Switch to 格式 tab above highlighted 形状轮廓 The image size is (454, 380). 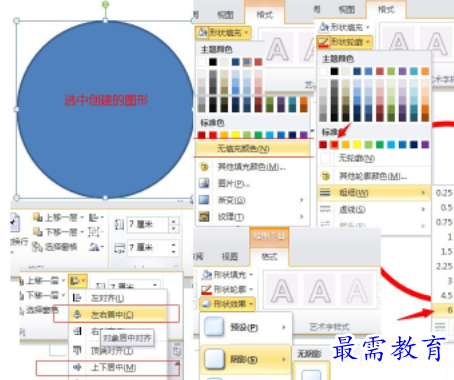point(386,10)
